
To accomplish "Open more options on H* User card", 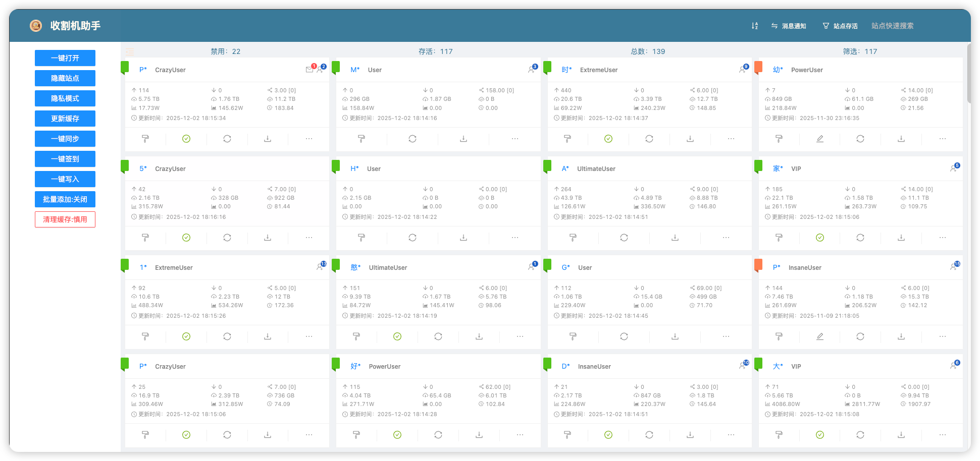I will click(x=514, y=238).
